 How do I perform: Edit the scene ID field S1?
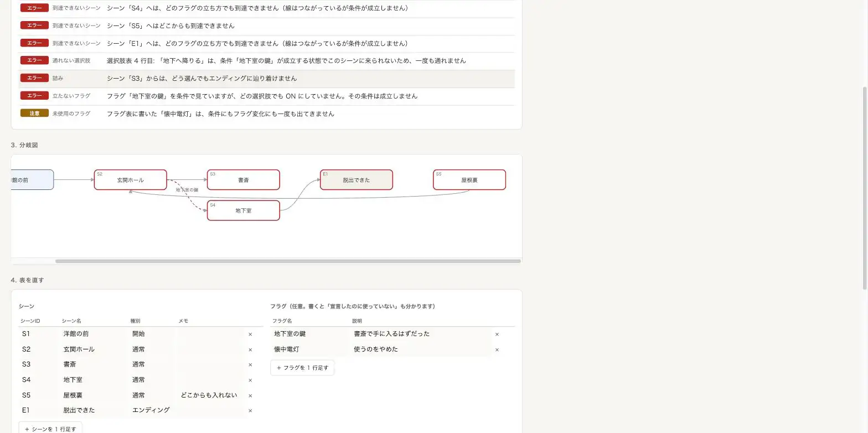point(38,334)
